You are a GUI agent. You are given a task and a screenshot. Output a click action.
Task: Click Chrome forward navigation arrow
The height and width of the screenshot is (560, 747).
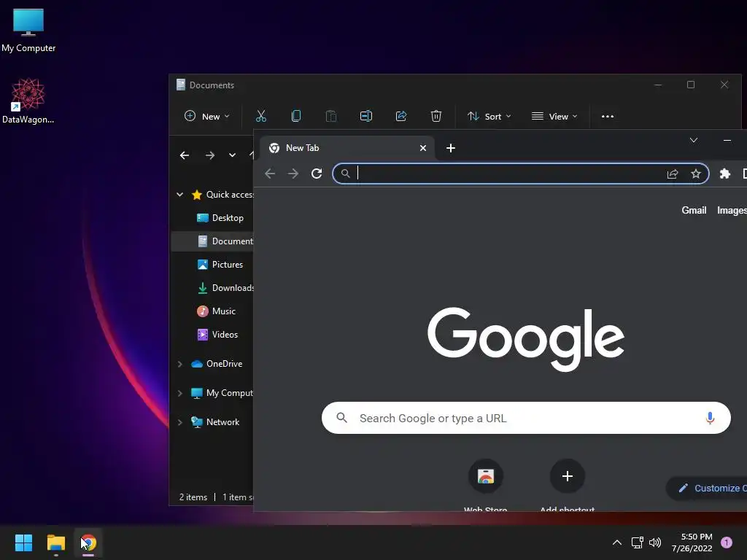click(293, 174)
